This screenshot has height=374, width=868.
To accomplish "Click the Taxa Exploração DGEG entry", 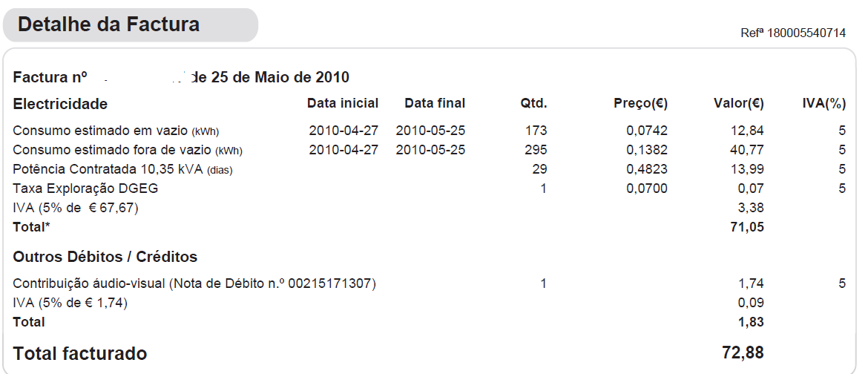I will (x=85, y=188).
